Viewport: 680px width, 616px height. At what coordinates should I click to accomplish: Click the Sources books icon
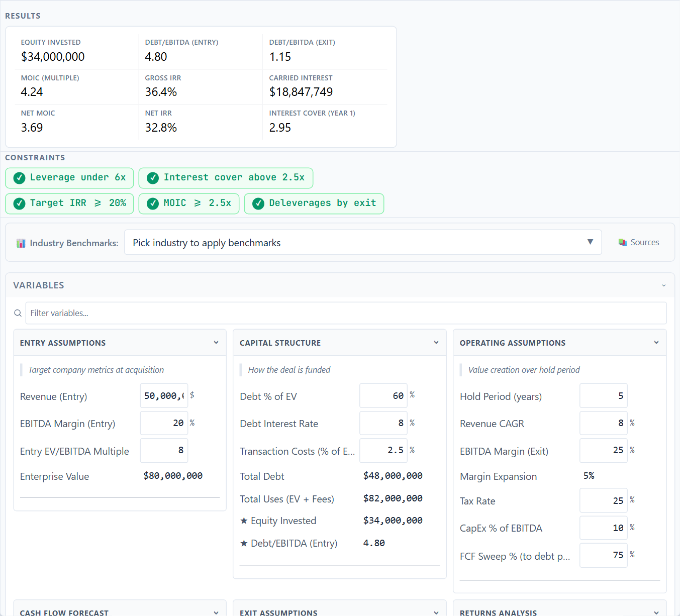click(x=623, y=242)
